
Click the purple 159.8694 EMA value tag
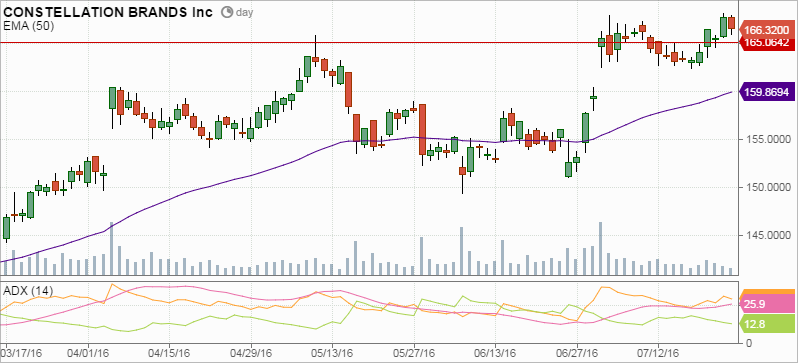(766, 92)
